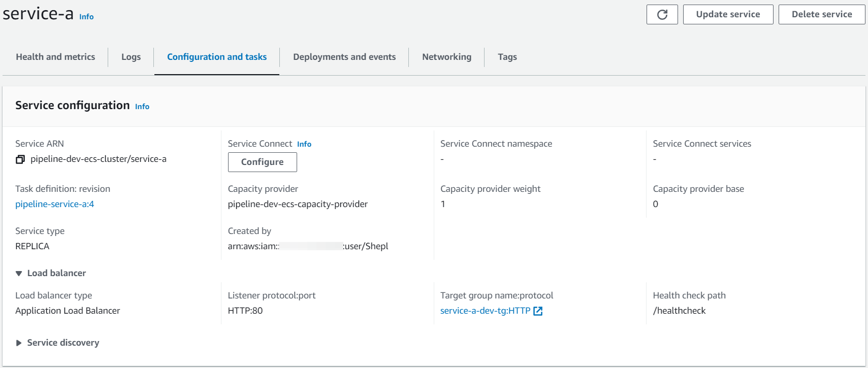Go to Deployments and events tab
Screen dimensions: 868x368
pyautogui.click(x=344, y=57)
